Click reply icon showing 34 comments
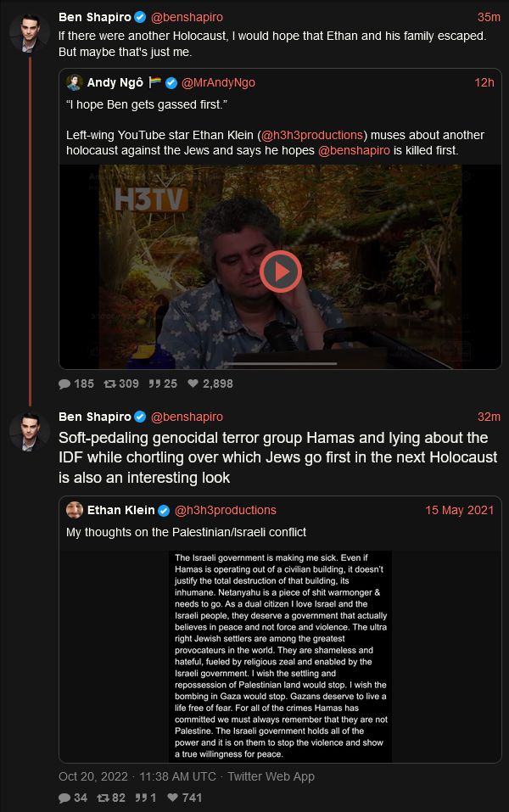Screen dimensions: 509x812 point(64,798)
